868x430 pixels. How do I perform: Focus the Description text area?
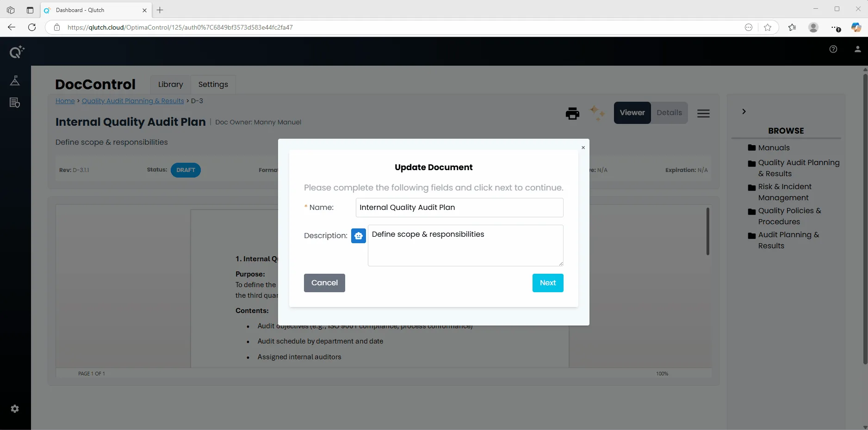tap(465, 246)
